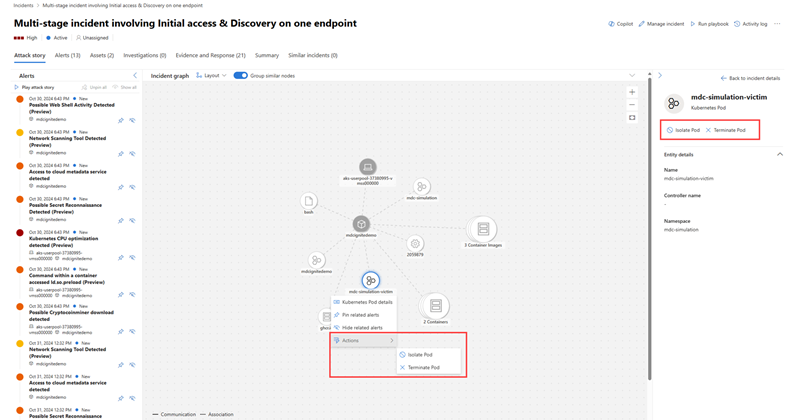Hide the first Network Scanning Tool alert
Screen dimensions: 800x420
[x=132, y=154]
